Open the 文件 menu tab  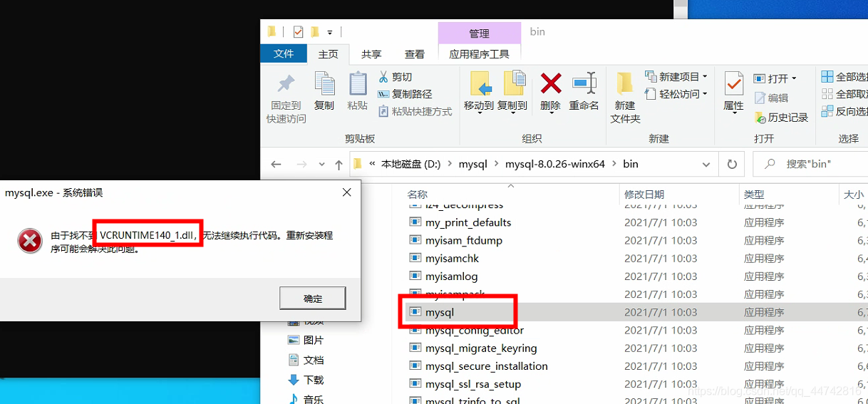tap(284, 53)
